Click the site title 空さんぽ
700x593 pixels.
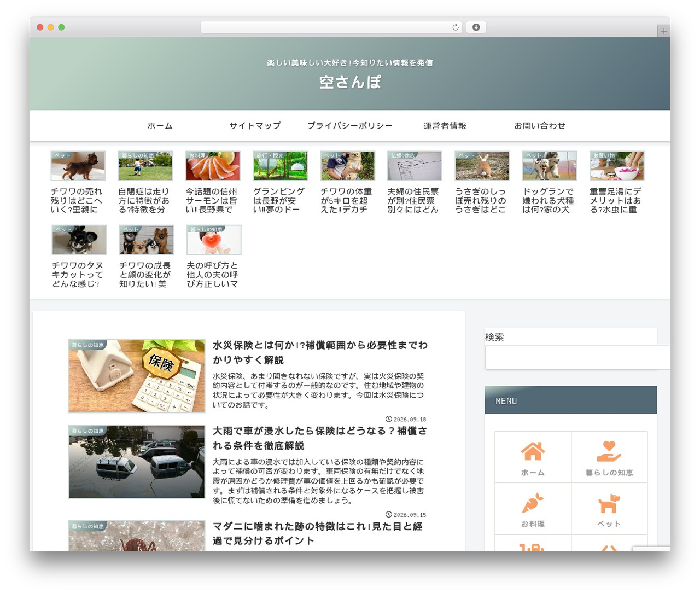coord(350,82)
